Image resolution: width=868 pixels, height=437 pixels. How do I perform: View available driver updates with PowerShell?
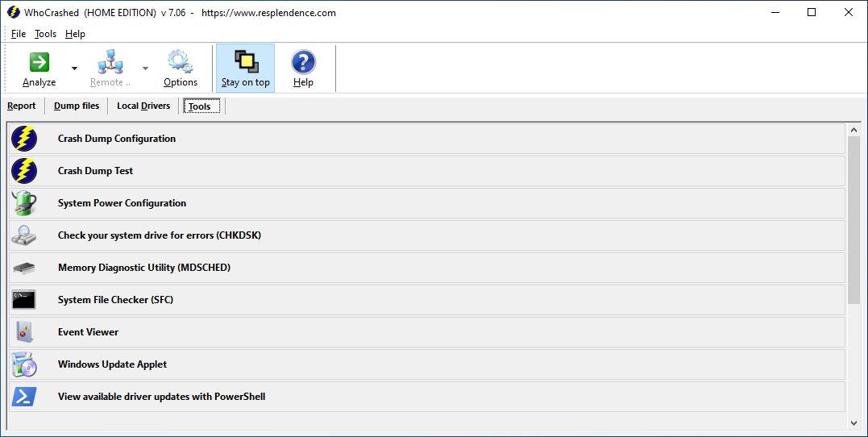point(427,397)
